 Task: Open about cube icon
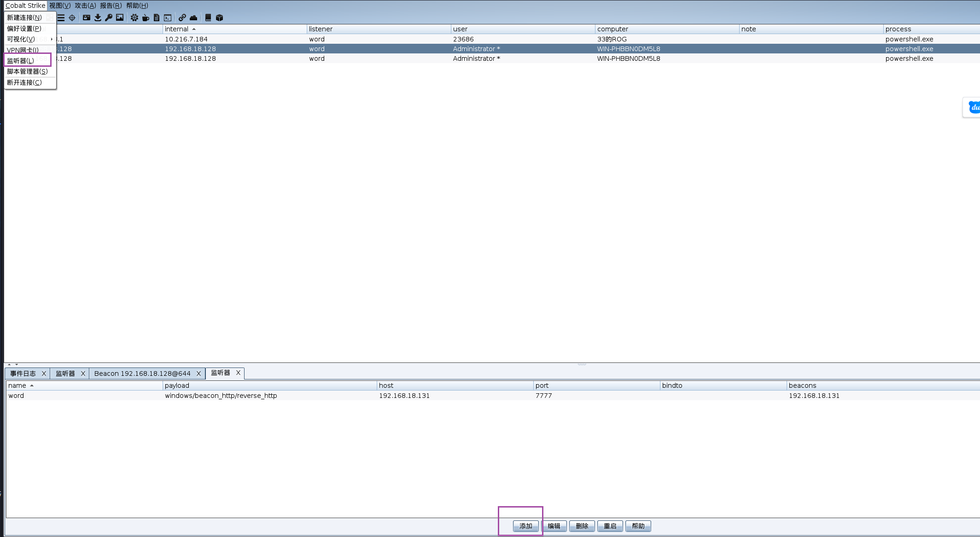[220, 18]
